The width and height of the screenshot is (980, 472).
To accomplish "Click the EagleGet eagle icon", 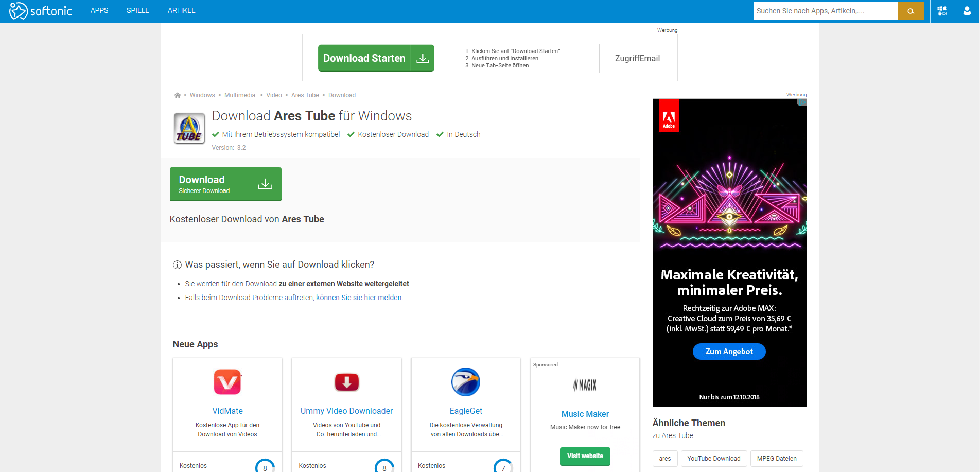I will (465, 382).
